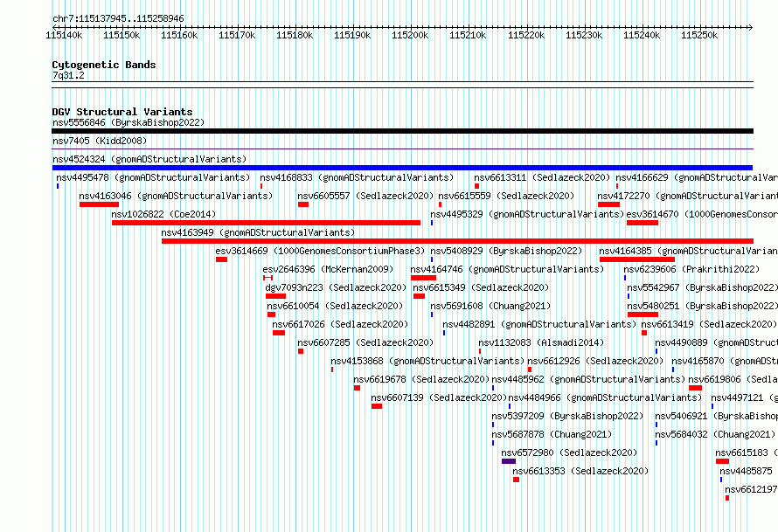The height and width of the screenshot is (532, 778).
Task: Click the 115170k ruler position
Action: (x=237, y=35)
